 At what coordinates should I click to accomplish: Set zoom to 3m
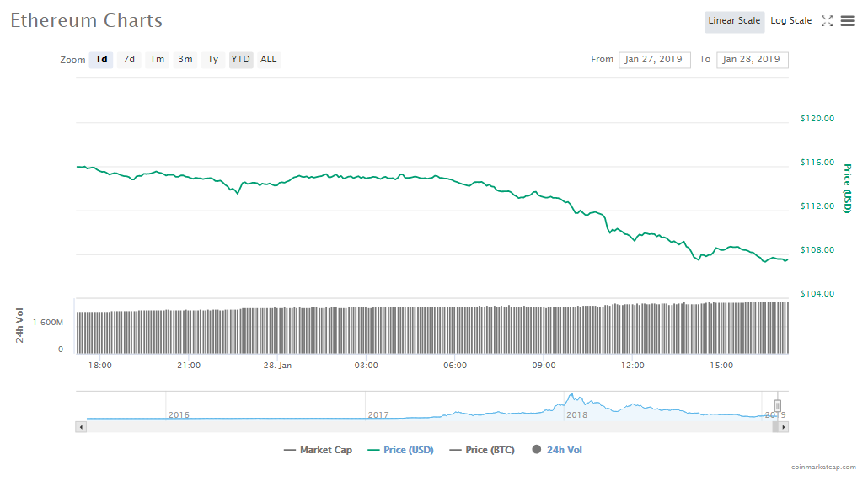pyautogui.click(x=185, y=60)
